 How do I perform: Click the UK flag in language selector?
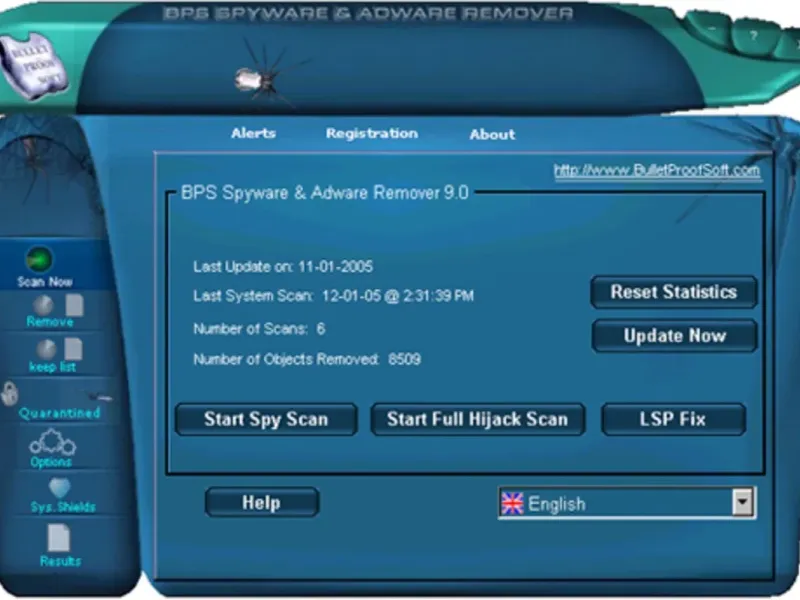[x=512, y=504]
